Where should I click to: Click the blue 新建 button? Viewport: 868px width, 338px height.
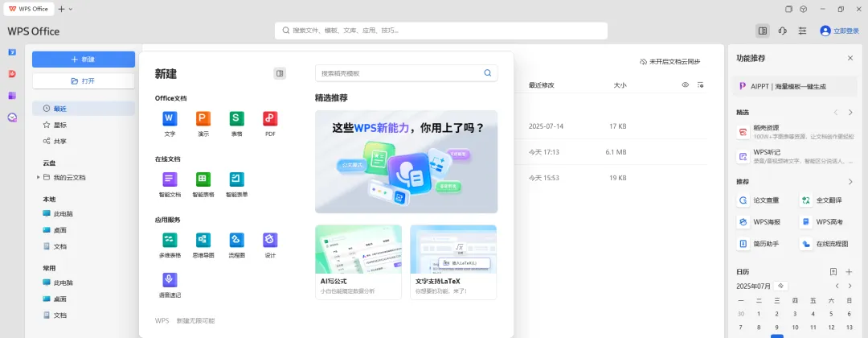[84, 60]
